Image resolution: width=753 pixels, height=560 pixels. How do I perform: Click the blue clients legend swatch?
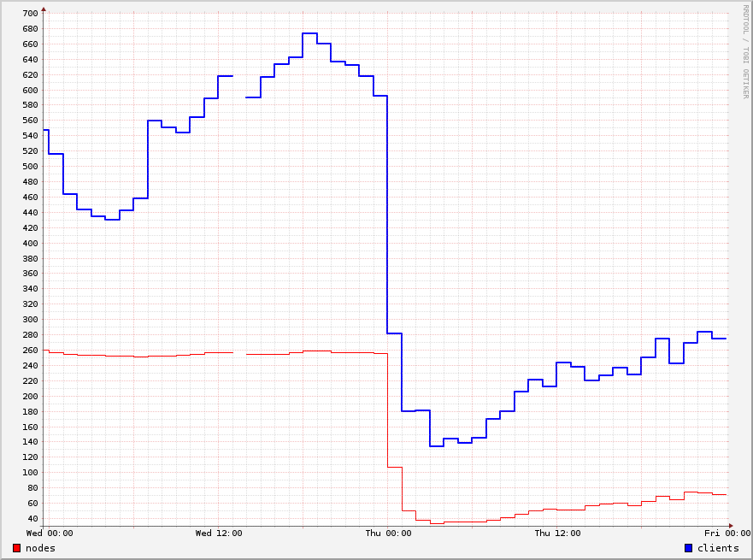688,548
